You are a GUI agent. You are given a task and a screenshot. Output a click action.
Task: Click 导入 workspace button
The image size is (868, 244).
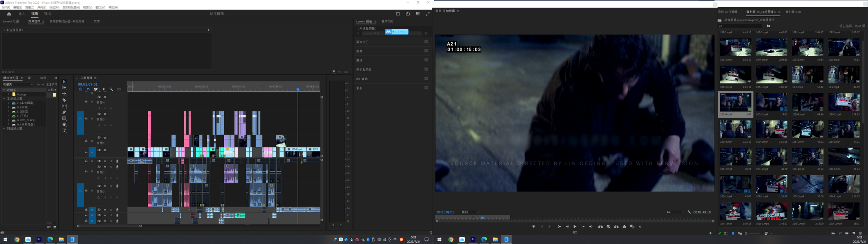pos(22,14)
